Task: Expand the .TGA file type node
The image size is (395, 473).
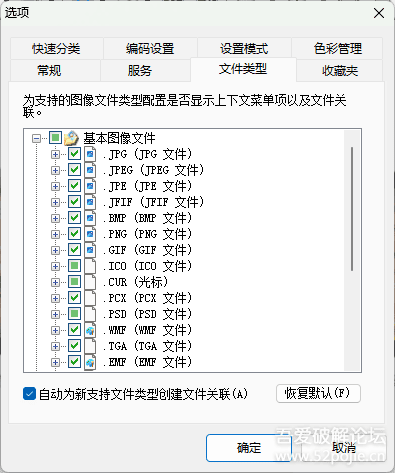Action: (55, 346)
